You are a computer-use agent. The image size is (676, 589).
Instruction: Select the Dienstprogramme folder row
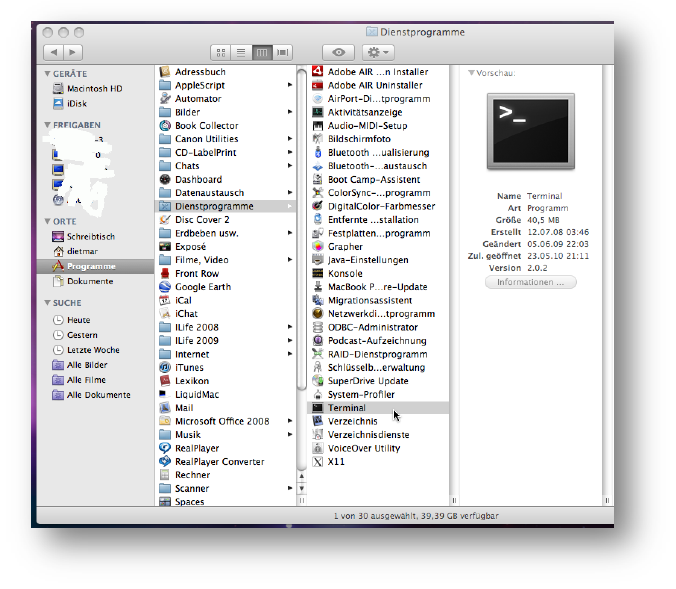click(225, 206)
